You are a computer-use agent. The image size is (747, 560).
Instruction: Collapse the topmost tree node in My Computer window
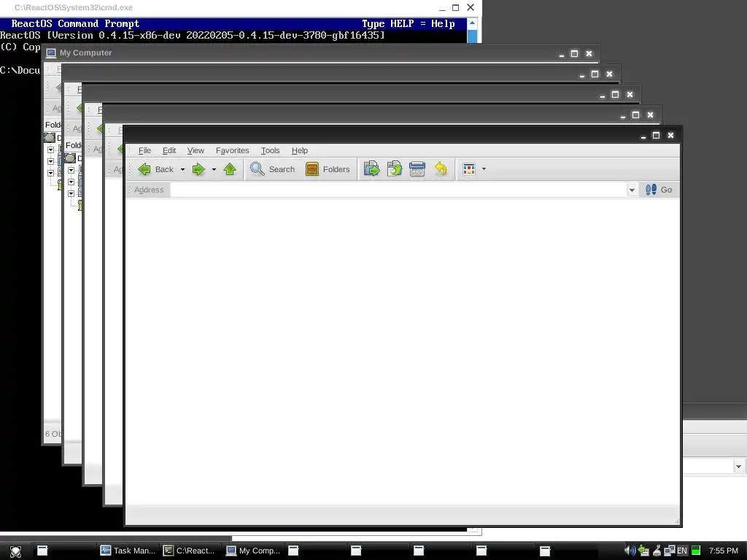[50, 149]
